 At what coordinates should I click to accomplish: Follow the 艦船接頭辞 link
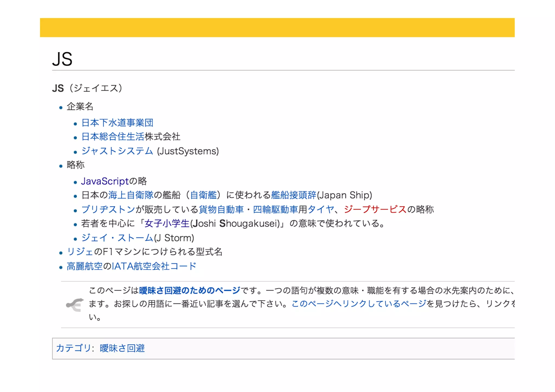(293, 195)
